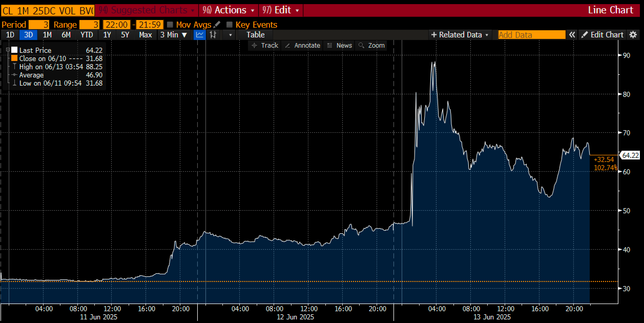The height and width of the screenshot is (323, 644).
Task: Open the 3 Min interval dropdown
Action: click(174, 35)
